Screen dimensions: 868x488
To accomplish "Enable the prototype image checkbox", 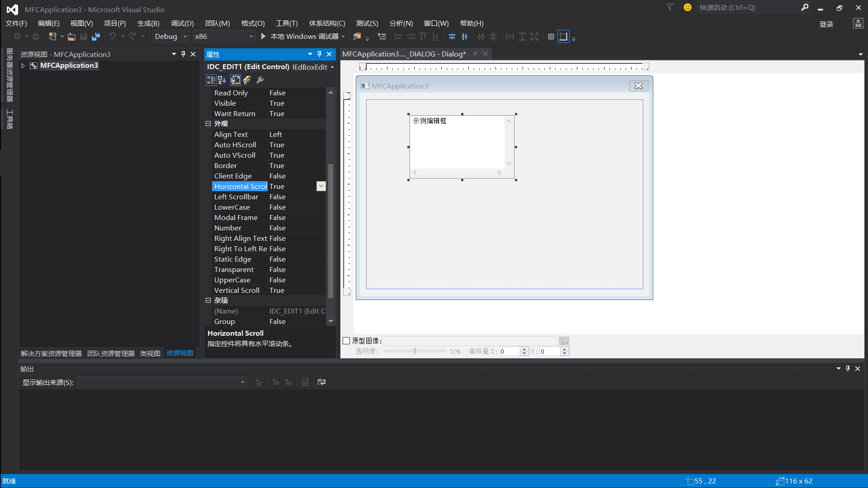I will tap(347, 341).
